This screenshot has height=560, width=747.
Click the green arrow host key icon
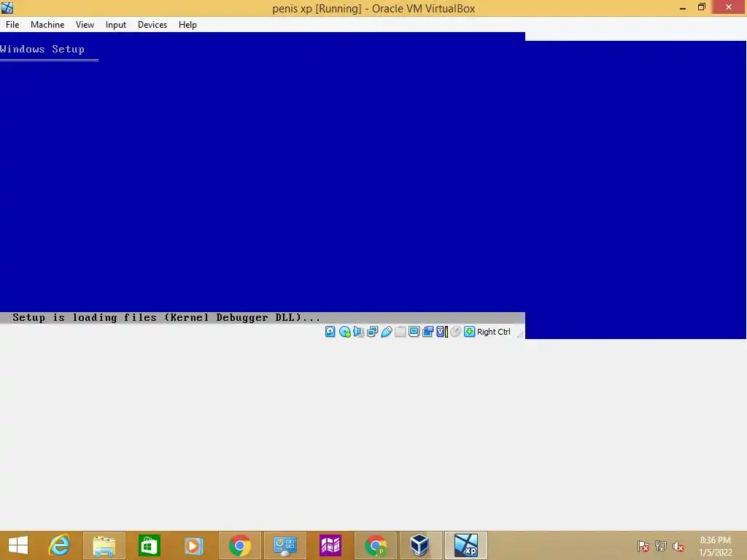pyautogui.click(x=469, y=332)
